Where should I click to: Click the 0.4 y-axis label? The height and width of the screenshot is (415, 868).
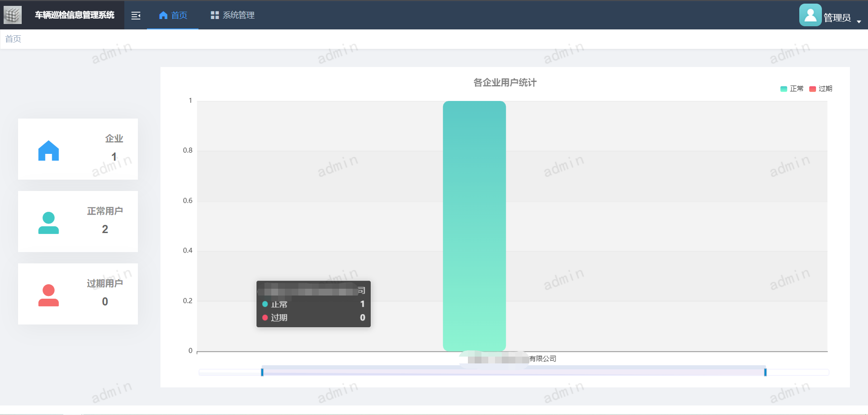click(x=188, y=250)
